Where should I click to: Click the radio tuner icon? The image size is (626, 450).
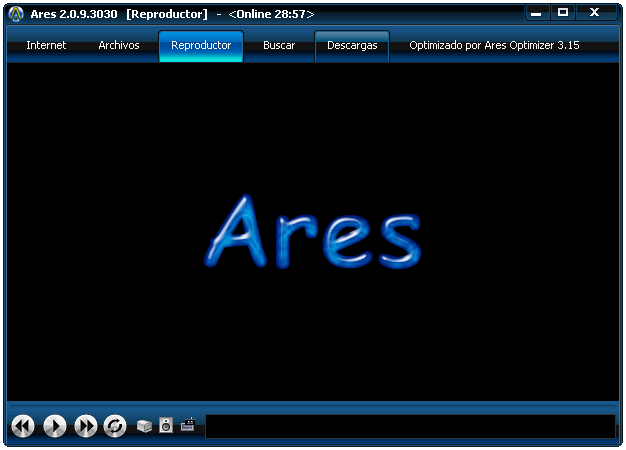coord(188,424)
